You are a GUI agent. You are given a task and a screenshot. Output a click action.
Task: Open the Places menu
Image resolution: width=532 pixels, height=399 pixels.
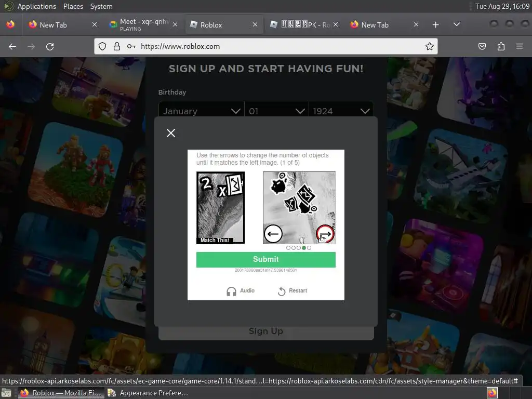coord(73,6)
